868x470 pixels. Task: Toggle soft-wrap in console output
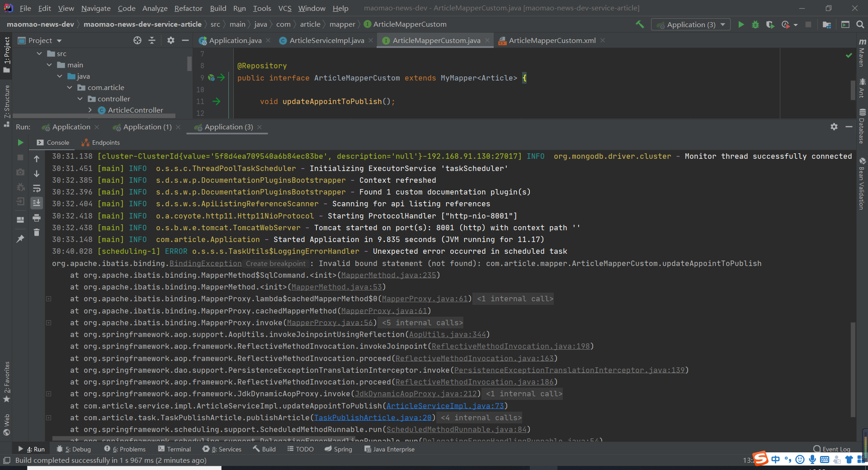point(37,188)
